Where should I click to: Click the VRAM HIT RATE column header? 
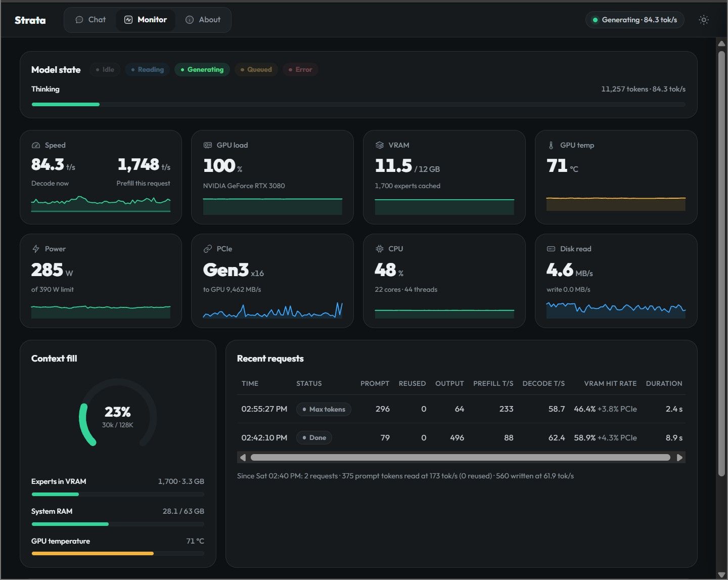pyautogui.click(x=610, y=383)
